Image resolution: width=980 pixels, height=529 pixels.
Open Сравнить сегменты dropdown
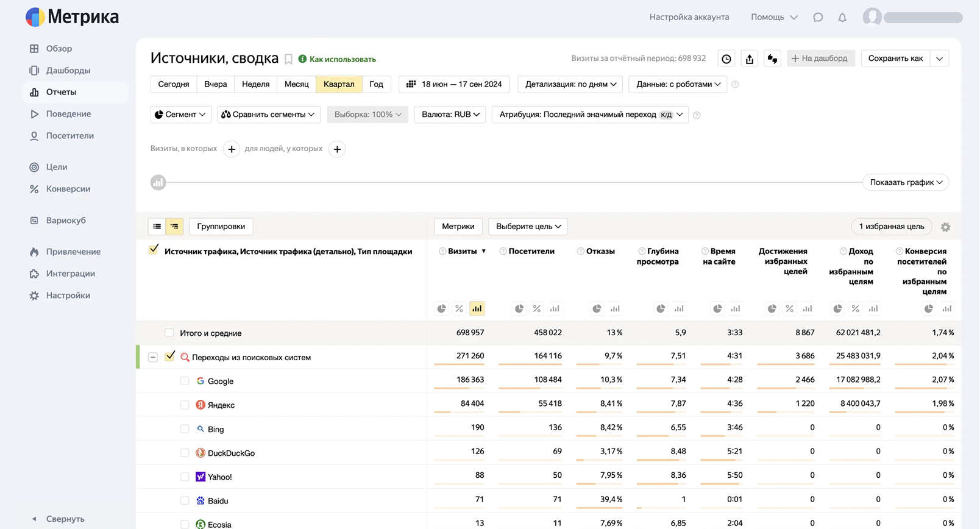coord(269,115)
